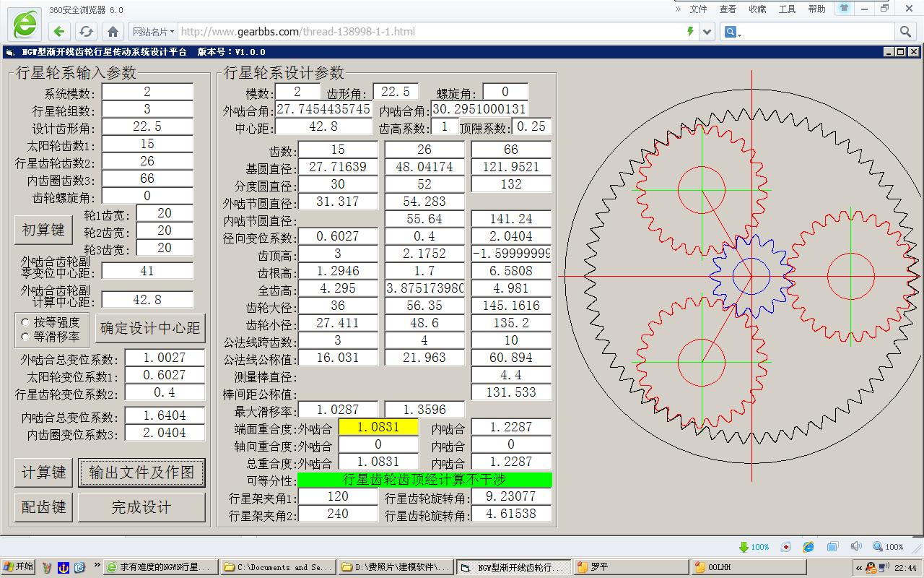Click the 360 browser logo icon
The width and height of the screenshot is (924, 578).
click(x=24, y=23)
